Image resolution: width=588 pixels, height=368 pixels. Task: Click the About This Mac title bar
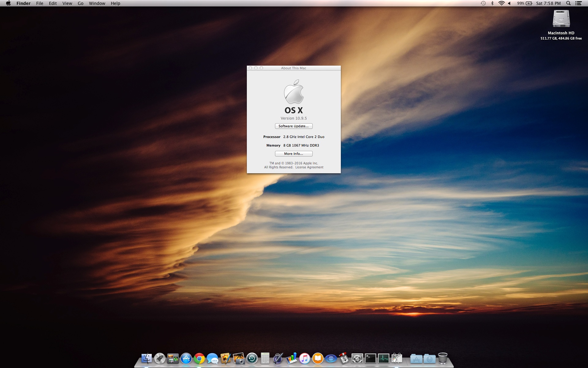pos(294,68)
